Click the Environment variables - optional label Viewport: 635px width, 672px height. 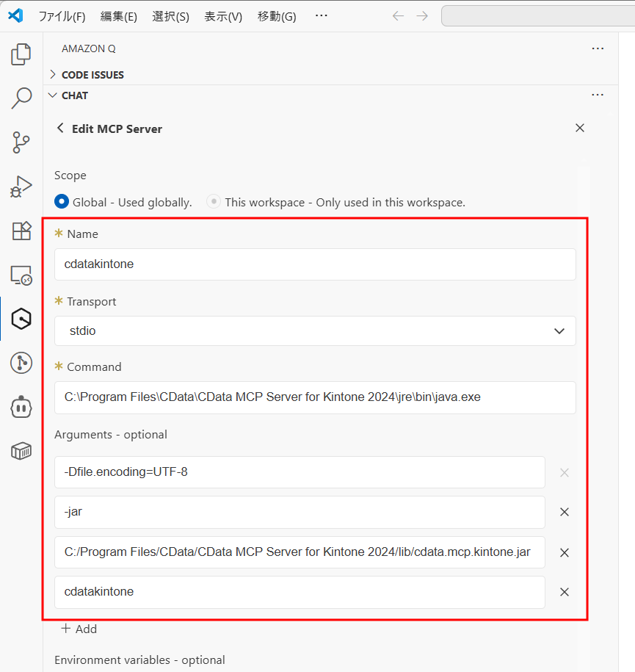(x=139, y=660)
